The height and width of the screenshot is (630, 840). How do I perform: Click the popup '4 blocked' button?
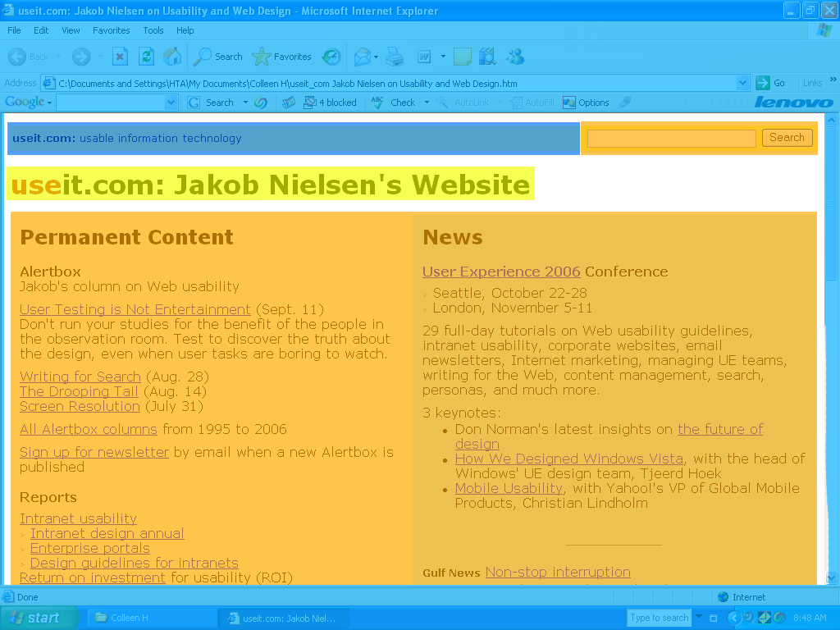(x=331, y=103)
